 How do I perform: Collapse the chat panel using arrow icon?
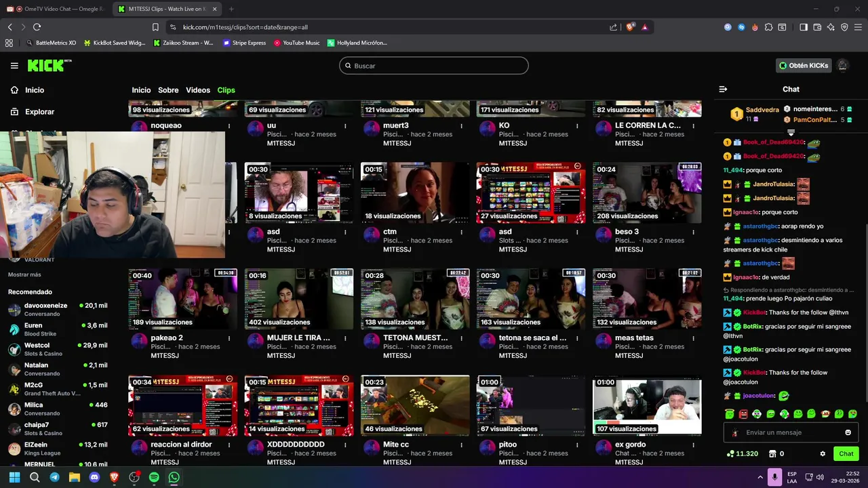(x=723, y=89)
